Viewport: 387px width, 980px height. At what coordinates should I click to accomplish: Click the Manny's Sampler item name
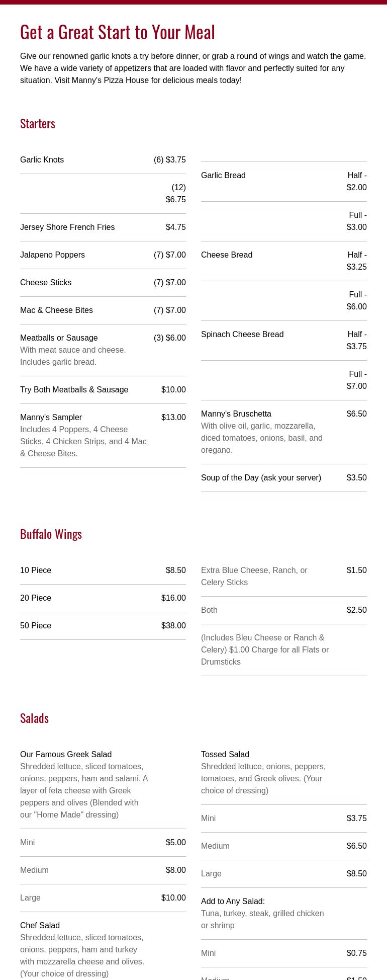tap(51, 418)
